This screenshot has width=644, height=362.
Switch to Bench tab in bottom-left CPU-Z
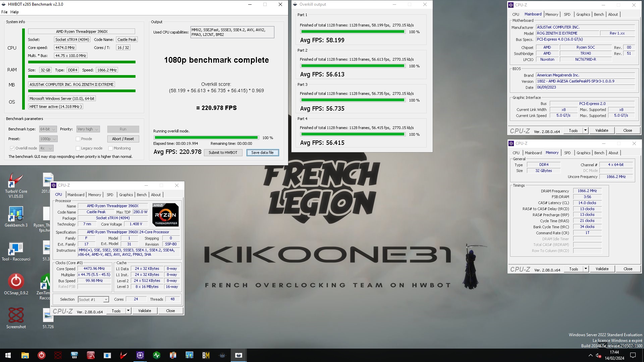pyautogui.click(x=142, y=195)
